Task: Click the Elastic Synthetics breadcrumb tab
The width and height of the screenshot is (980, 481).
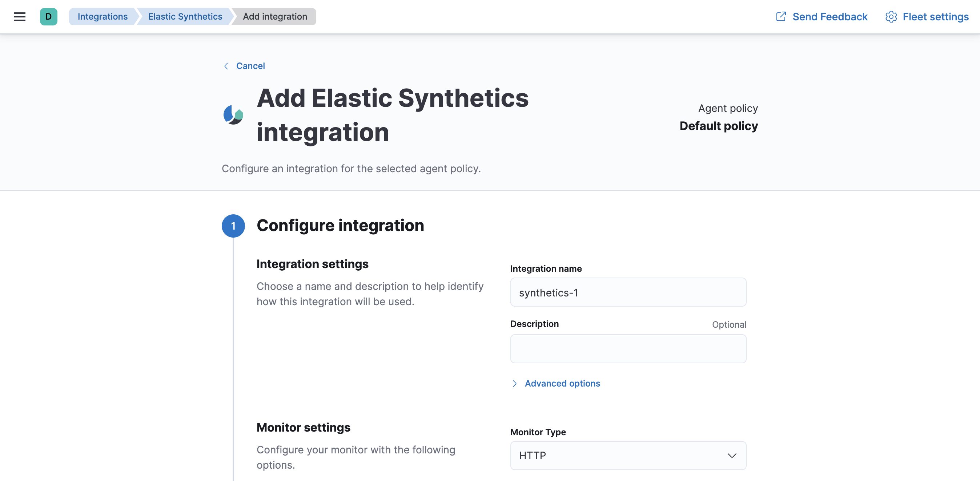Action: pos(185,17)
